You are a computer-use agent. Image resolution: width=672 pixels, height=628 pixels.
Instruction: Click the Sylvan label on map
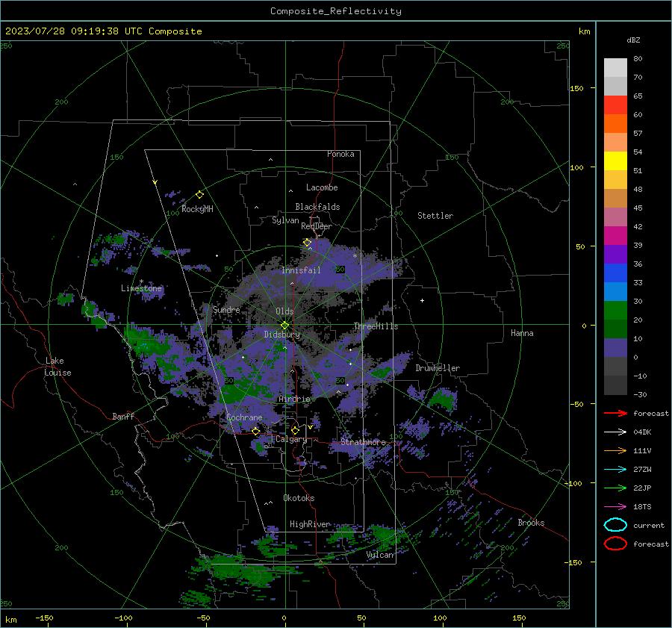pos(285,220)
